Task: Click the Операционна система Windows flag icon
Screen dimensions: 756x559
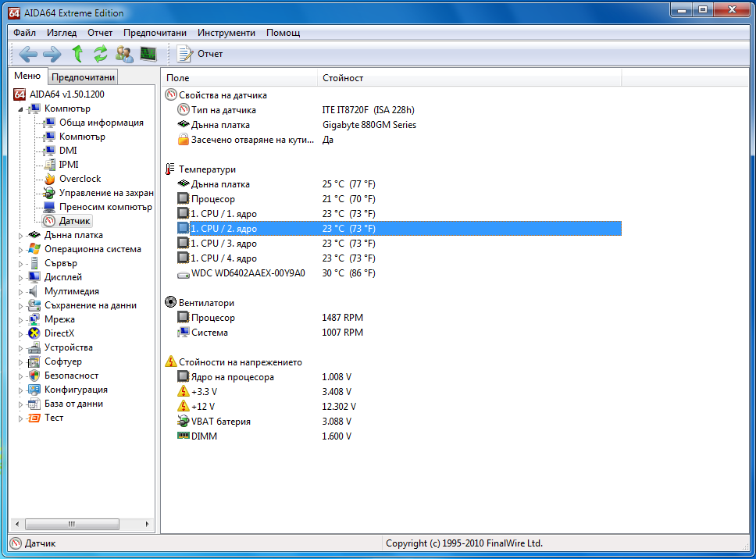Action: (x=34, y=249)
